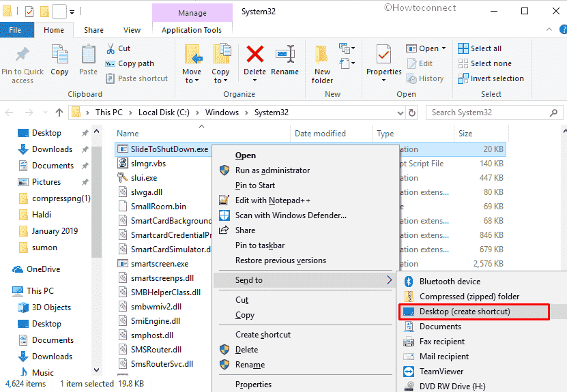Open the address bar history dropdown
The width and height of the screenshot is (567, 392).
401,112
